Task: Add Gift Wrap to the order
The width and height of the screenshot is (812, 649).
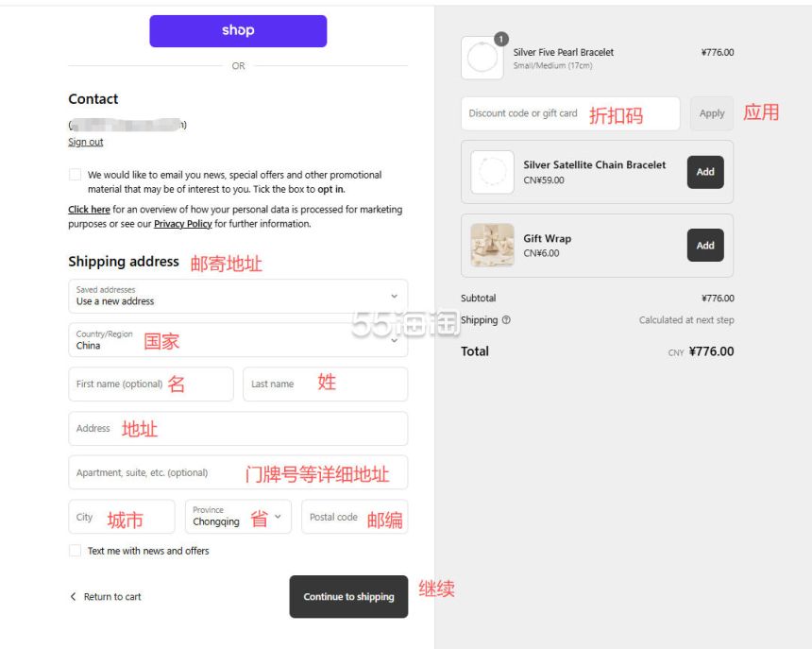Action: point(705,246)
